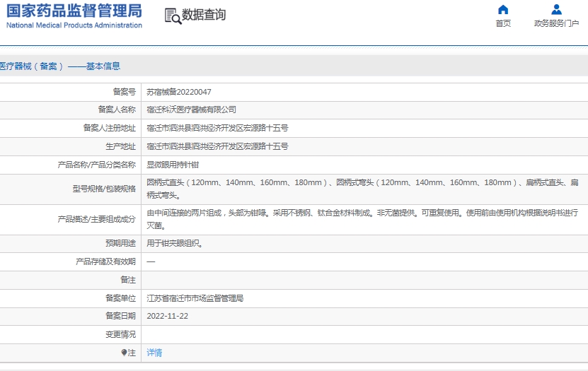Click the production address value beside 生产地址
The image size is (588, 371).
click(217, 146)
